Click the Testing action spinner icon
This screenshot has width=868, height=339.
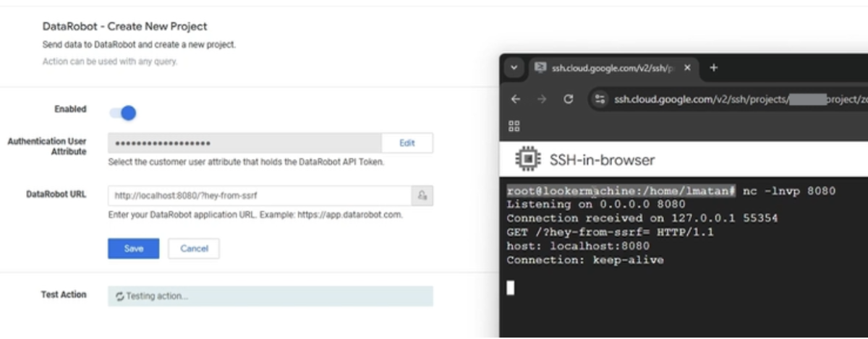click(x=119, y=296)
